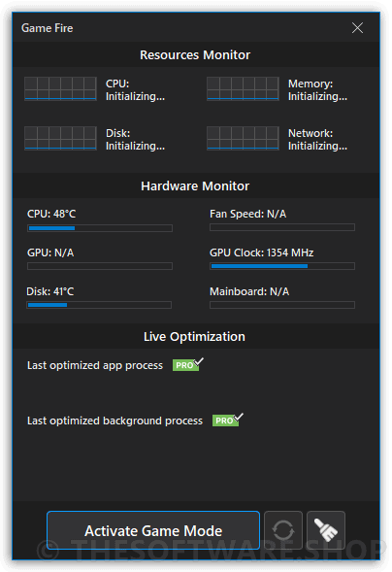Select the Hardware Monitor section header
Viewport: 392px width, 572px height.
[x=196, y=186]
